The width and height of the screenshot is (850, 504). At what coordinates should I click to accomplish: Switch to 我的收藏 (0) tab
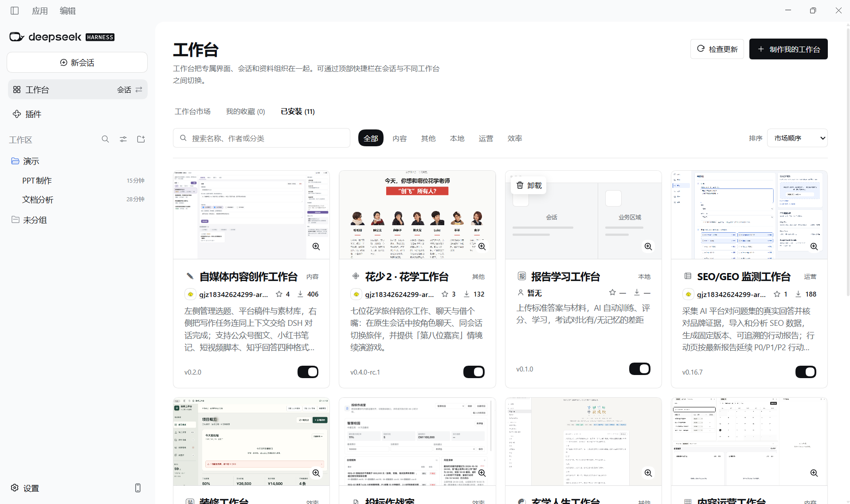point(246,111)
